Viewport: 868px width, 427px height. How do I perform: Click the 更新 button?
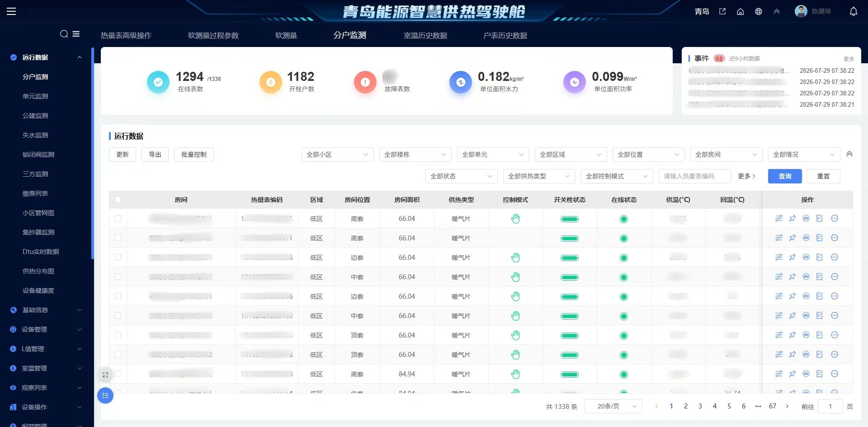tap(123, 155)
